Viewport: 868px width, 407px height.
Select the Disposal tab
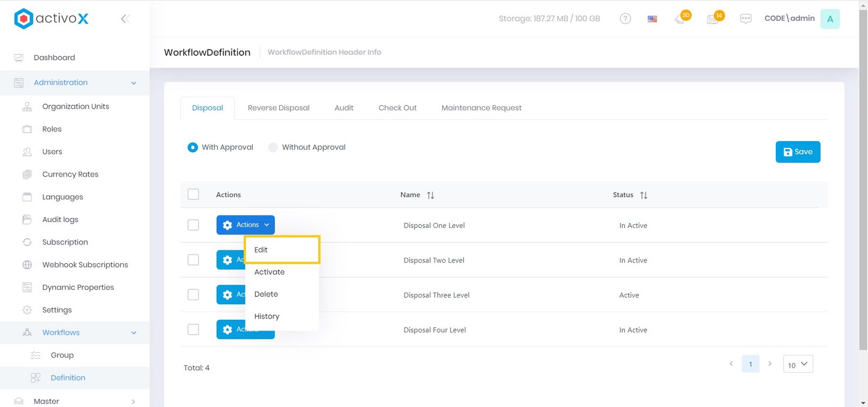coord(207,108)
